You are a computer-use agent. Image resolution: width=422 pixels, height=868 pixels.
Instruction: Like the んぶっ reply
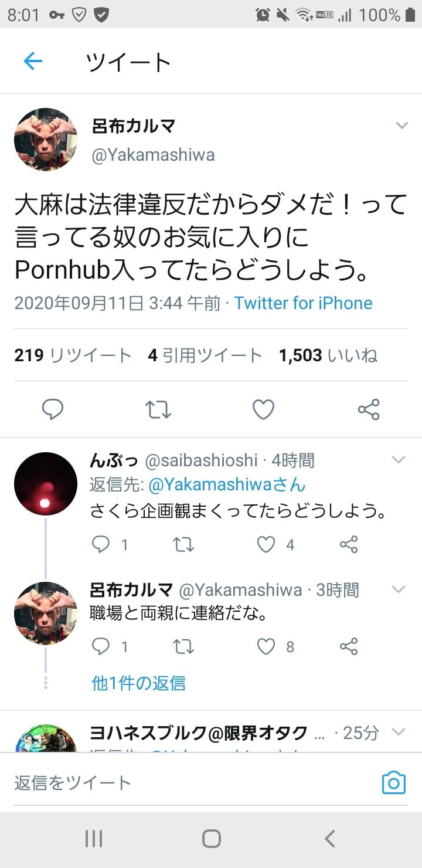266,545
